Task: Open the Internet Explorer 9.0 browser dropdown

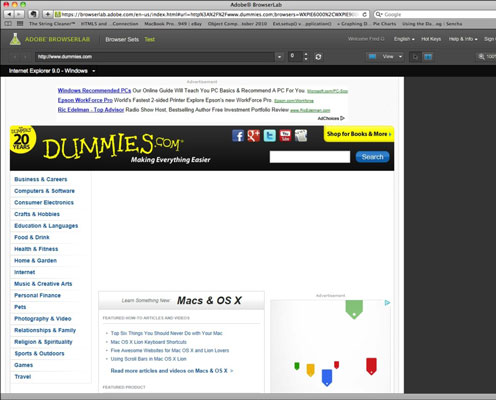Action: tap(52, 71)
